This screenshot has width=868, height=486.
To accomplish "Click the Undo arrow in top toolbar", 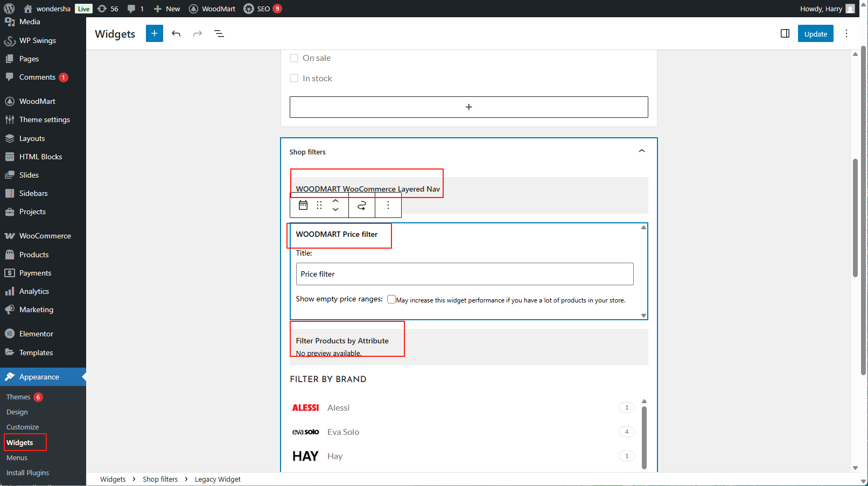I will tap(176, 33).
